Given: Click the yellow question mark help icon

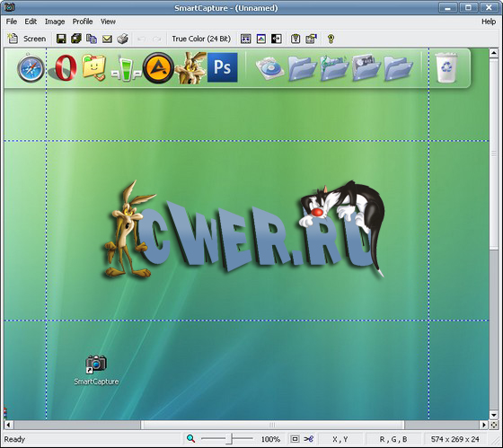Looking at the screenshot, I should [331, 39].
